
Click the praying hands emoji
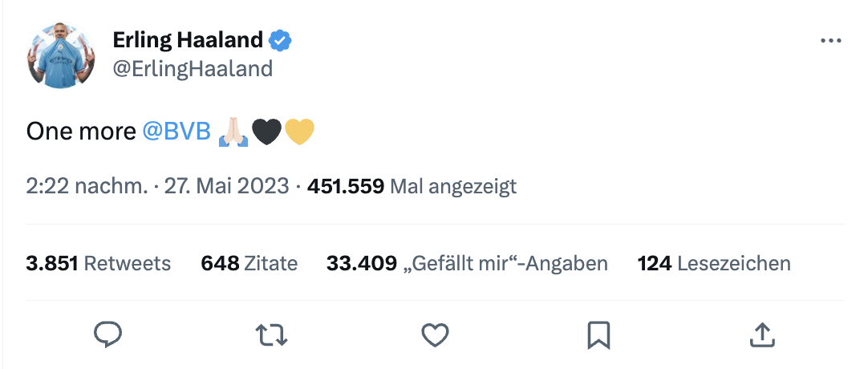(x=233, y=132)
